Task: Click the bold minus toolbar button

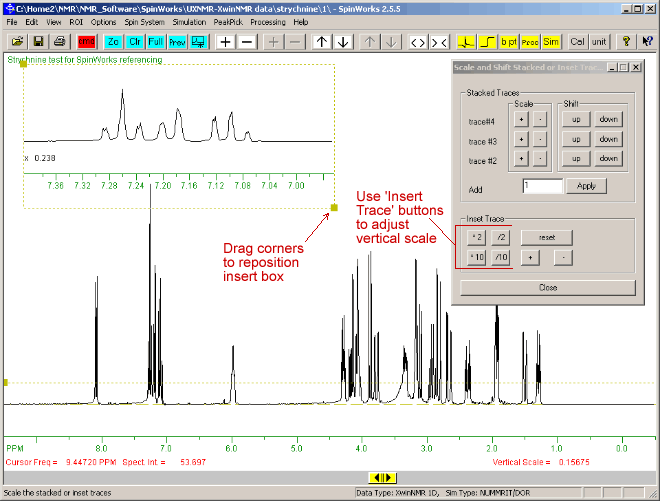Action: tap(247, 42)
